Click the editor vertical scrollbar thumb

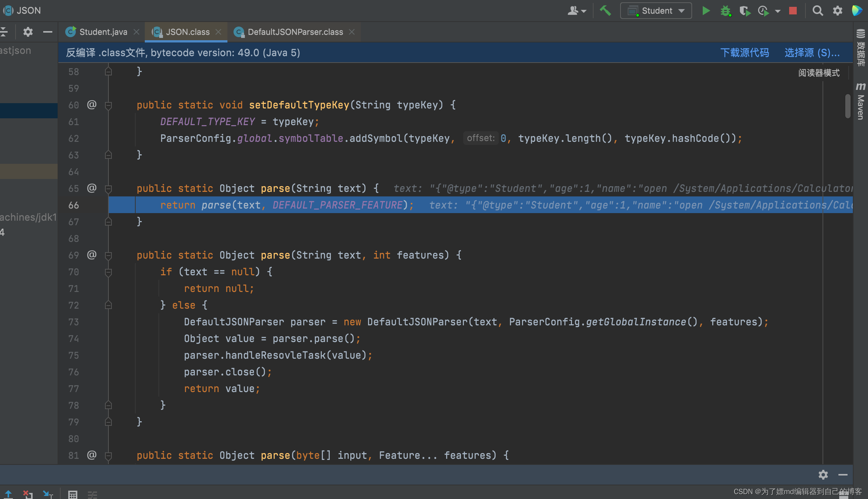click(x=848, y=107)
